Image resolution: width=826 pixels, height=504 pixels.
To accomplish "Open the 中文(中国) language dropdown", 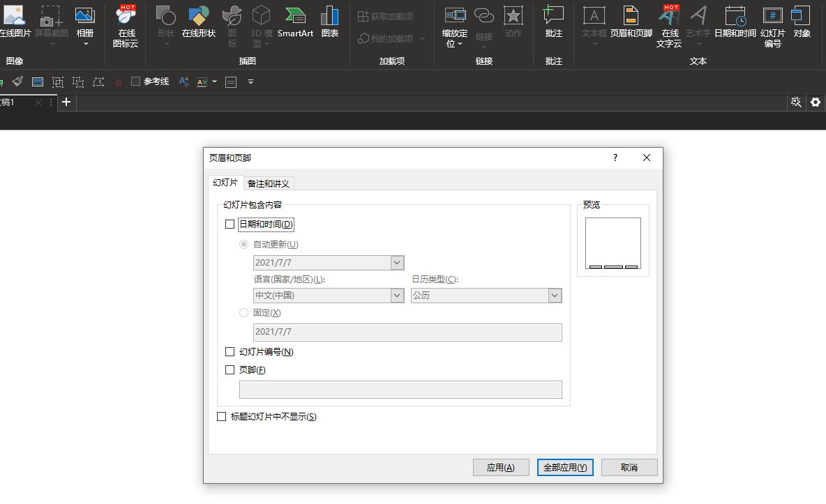I will [397, 296].
